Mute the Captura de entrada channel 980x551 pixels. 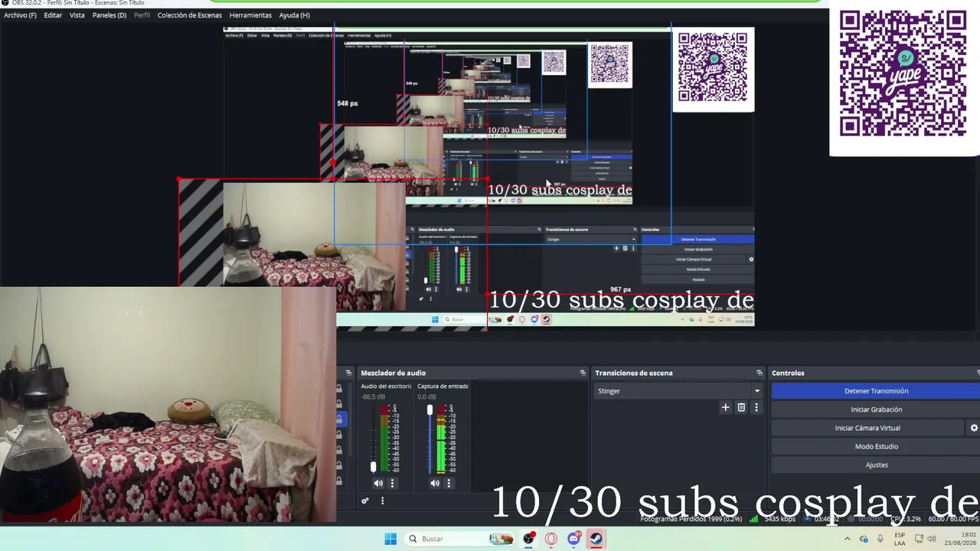tap(435, 483)
